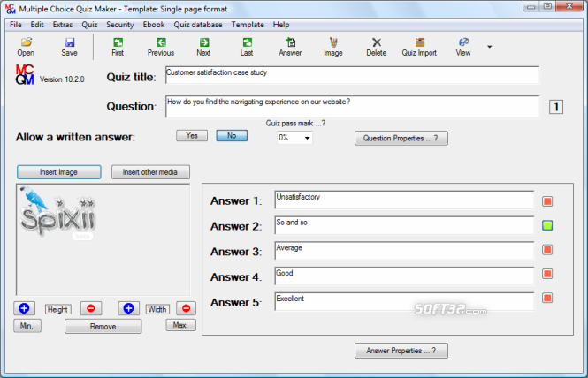588x378 pixels.
Task: Toggle correct marker for Answer 1
Action: 547,201
